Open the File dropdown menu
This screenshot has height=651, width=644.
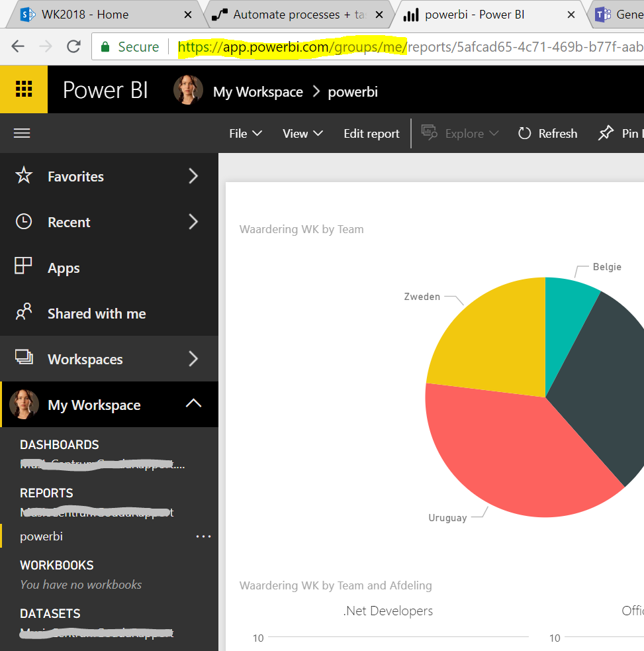point(246,134)
